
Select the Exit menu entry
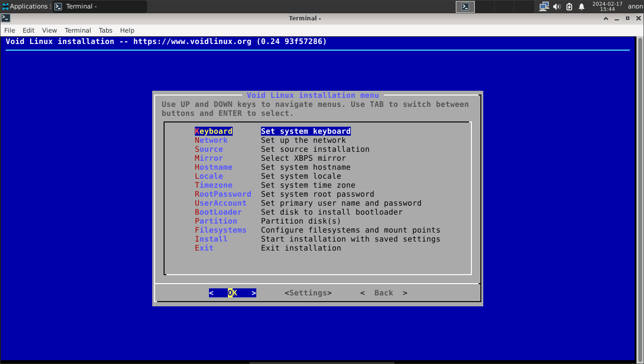[x=204, y=248]
